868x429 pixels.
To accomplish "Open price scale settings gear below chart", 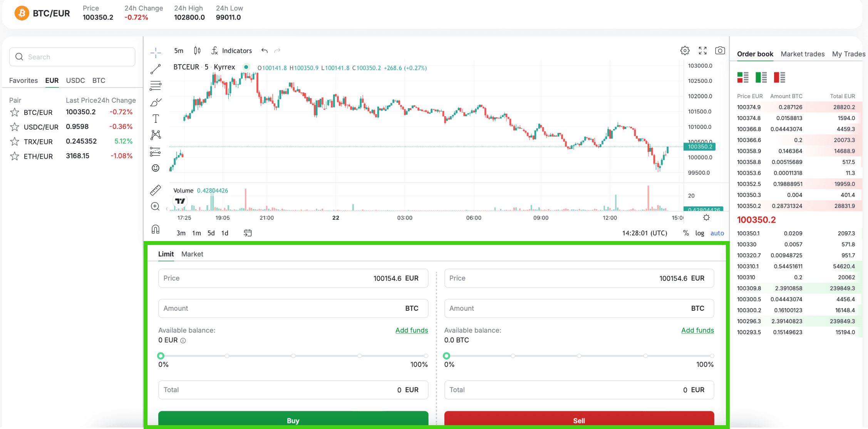I will (706, 218).
